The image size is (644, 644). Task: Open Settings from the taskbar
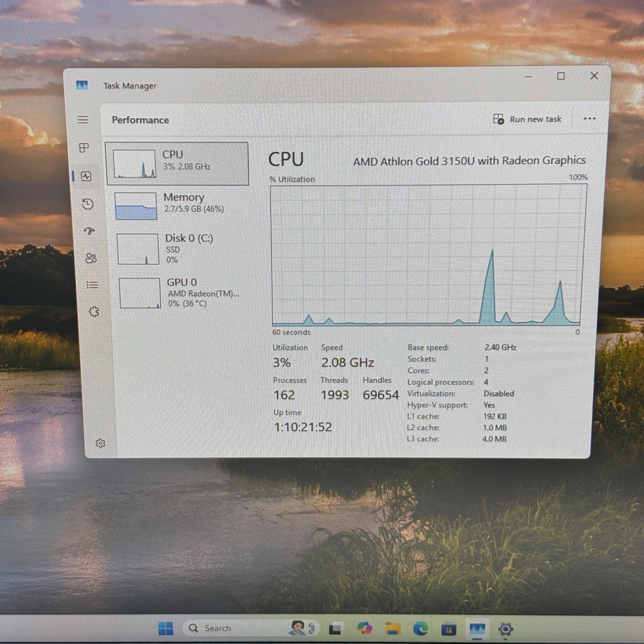click(506, 629)
